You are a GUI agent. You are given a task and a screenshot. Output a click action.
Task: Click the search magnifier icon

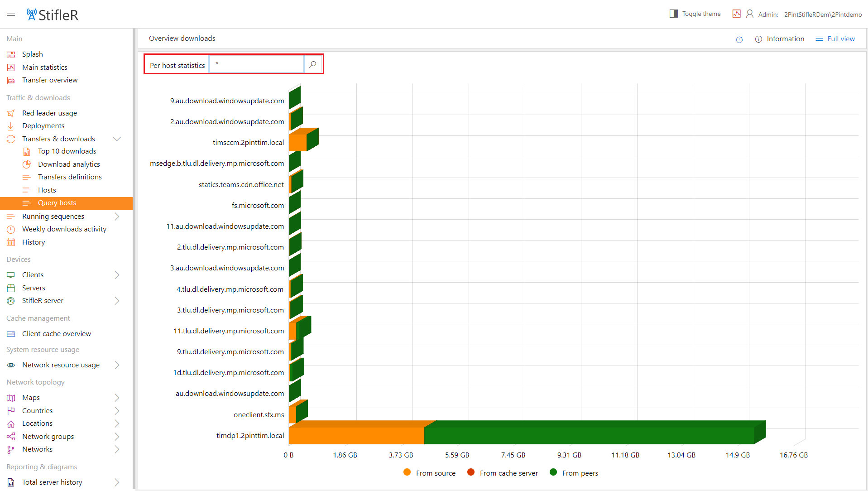[312, 64]
